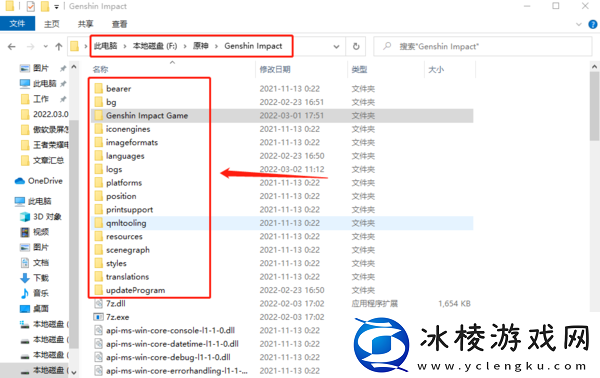Open 下载 in the navigation pane
Screen dimensions: 600x378
[41, 278]
